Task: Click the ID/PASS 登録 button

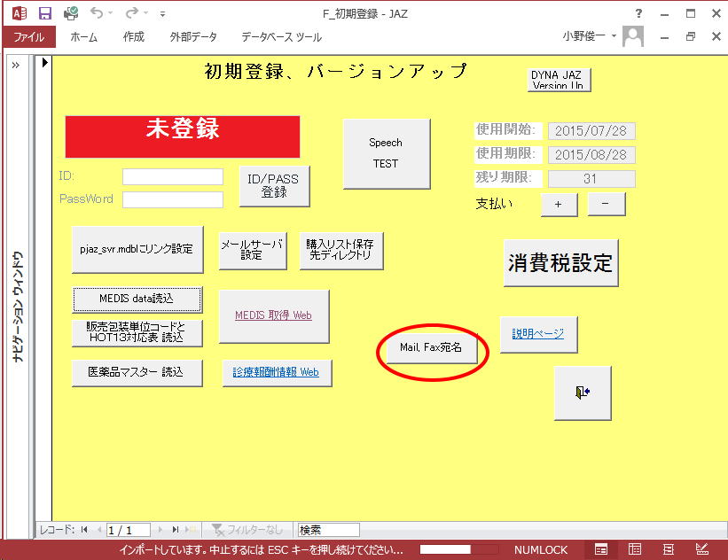Action: [x=274, y=186]
